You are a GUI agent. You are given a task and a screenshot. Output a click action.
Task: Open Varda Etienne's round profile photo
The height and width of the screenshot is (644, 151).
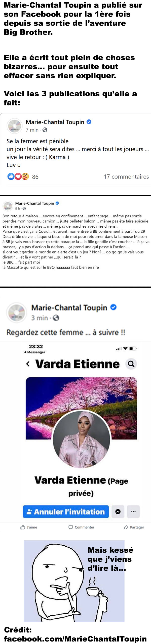81,439
